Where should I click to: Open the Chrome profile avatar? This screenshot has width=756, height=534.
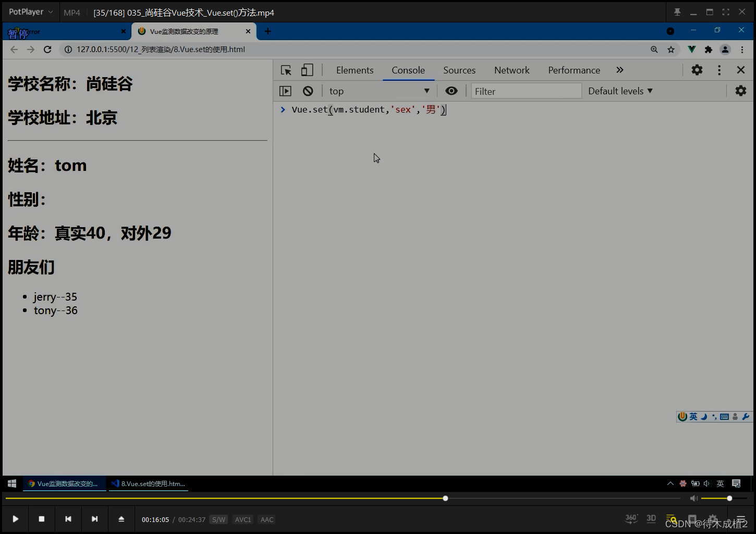click(725, 49)
